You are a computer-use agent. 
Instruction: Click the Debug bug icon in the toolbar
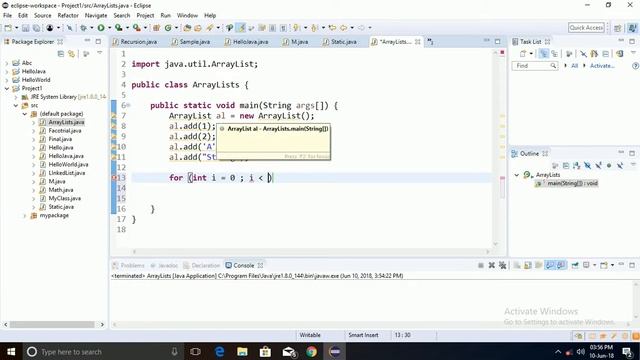[x=83, y=28]
